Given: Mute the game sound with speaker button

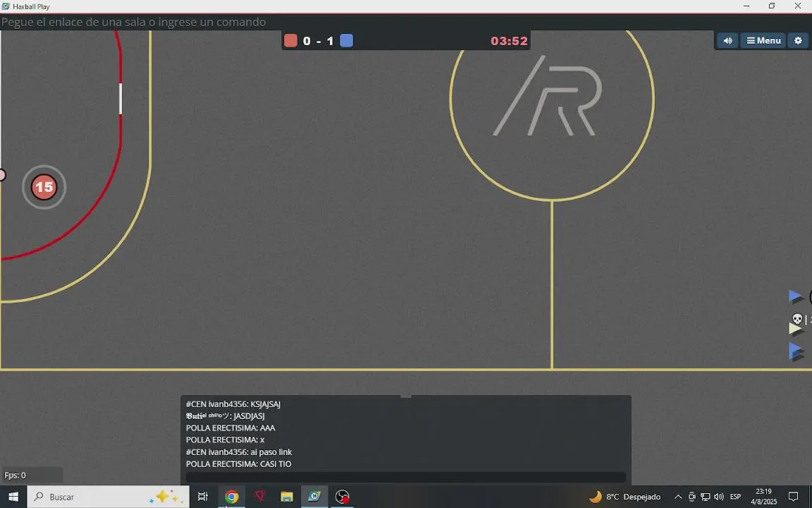Looking at the screenshot, I should (x=727, y=40).
